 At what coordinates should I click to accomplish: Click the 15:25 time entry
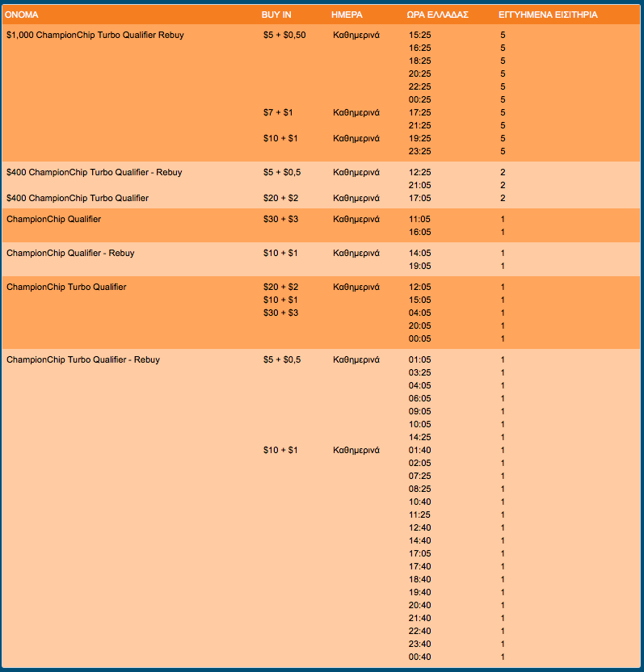[419, 36]
